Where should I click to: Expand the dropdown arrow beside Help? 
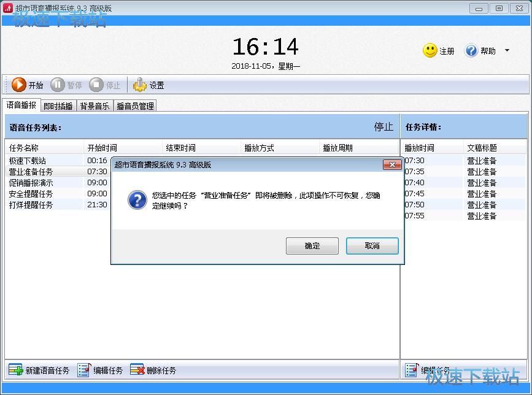point(507,50)
